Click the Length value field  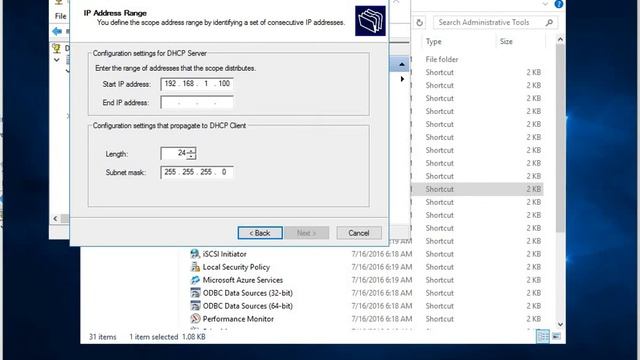[x=174, y=153]
